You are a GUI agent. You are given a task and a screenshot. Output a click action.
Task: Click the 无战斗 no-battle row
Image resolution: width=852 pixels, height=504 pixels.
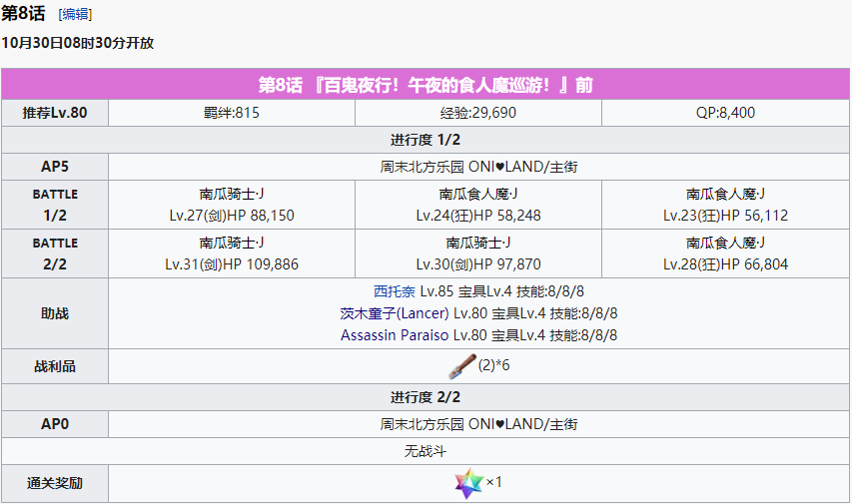click(x=426, y=451)
